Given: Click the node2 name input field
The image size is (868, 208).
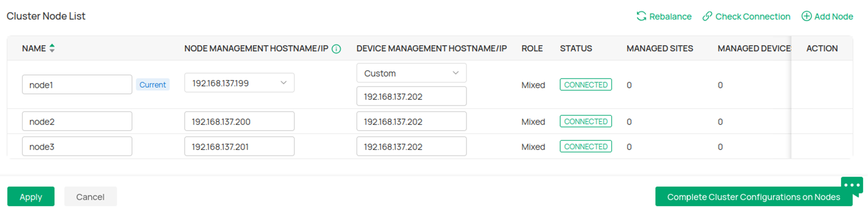Looking at the screenshot, I should 77,121.
